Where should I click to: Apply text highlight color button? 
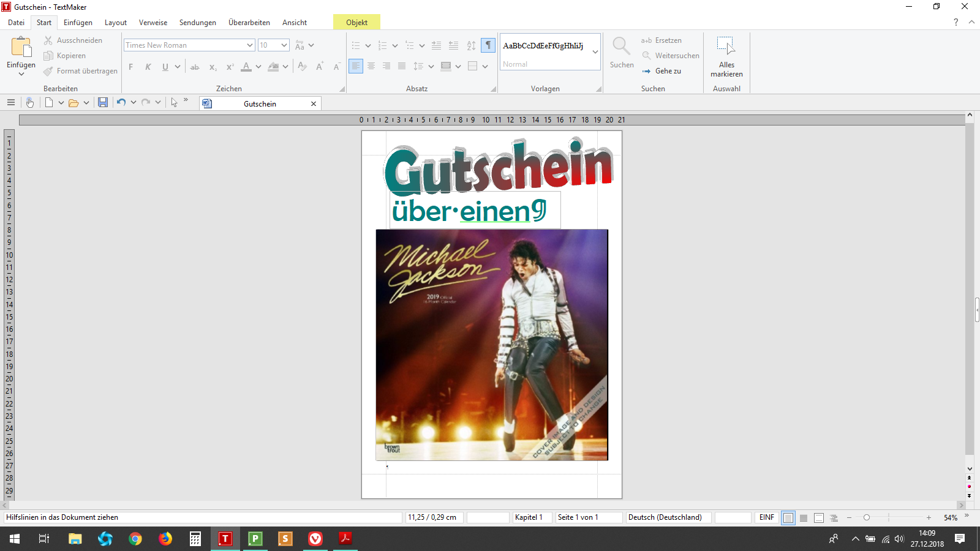coord(273,67)
